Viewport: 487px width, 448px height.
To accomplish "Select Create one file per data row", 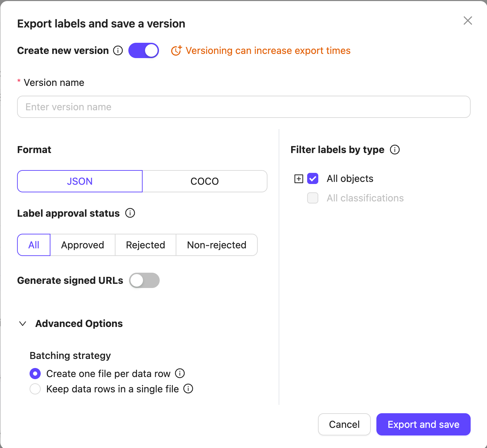I will click(x=35, y=374).
